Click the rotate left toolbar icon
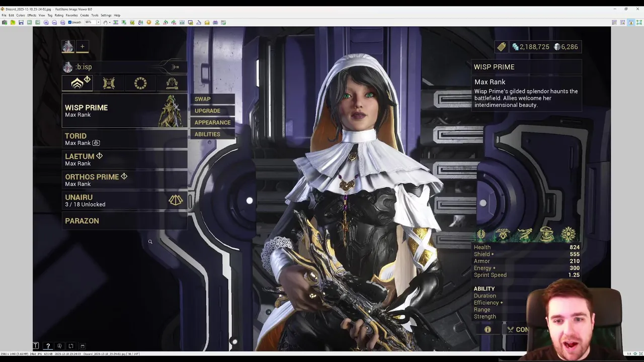This screenshot has width=644, height=362. 166,22
